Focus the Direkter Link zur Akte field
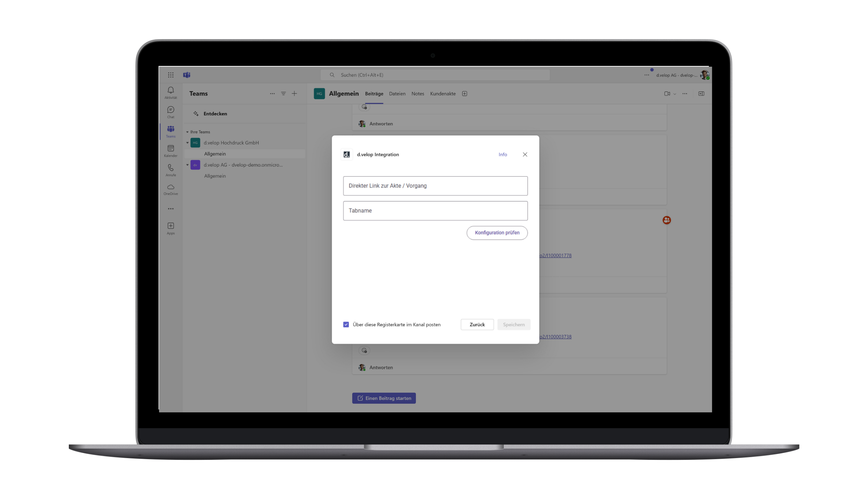The width and height of the screenshot is (868, 499). tap(435, 186)
